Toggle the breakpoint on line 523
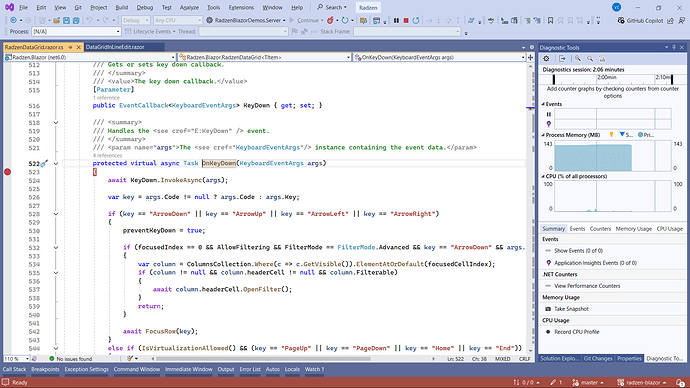 click(x=7, y=172)
